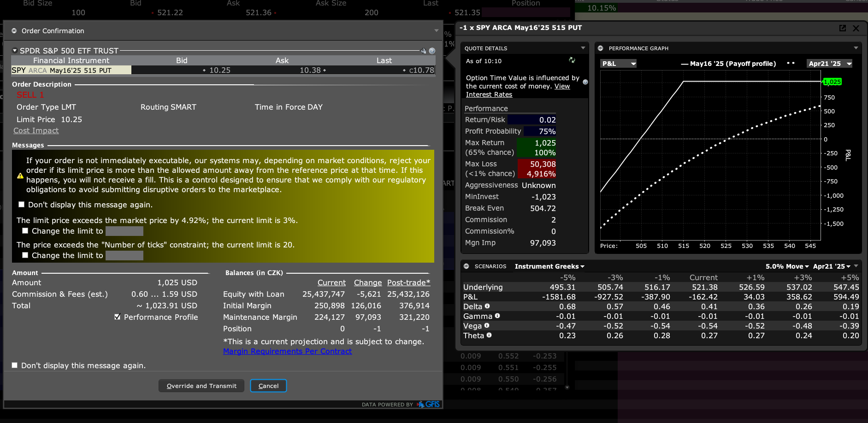Open the 5.0% Move dropdown
The image size is (868, 423).
click(787, 266)
